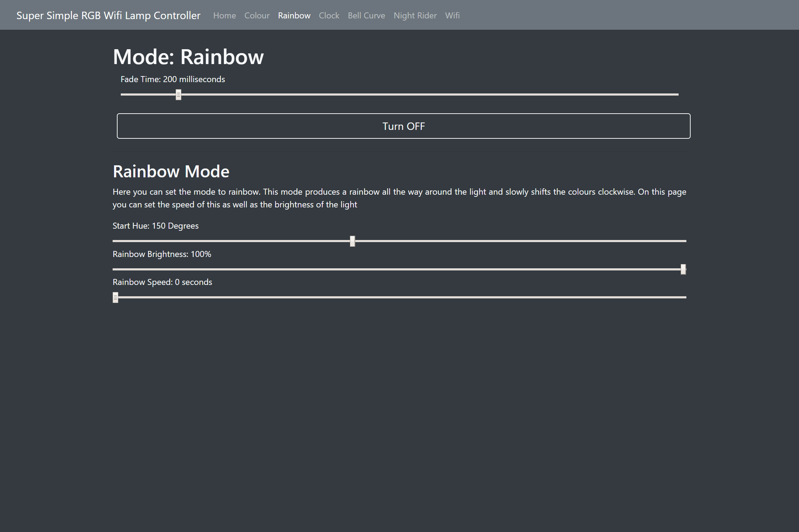
Task: Switch to the Rainbow tab
Action: point(294,15)
